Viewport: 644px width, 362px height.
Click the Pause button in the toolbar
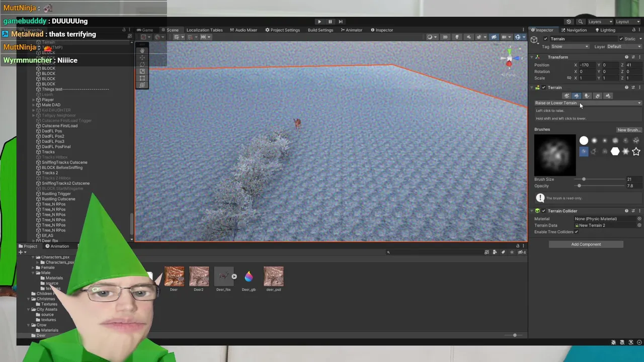click(330, 22)
